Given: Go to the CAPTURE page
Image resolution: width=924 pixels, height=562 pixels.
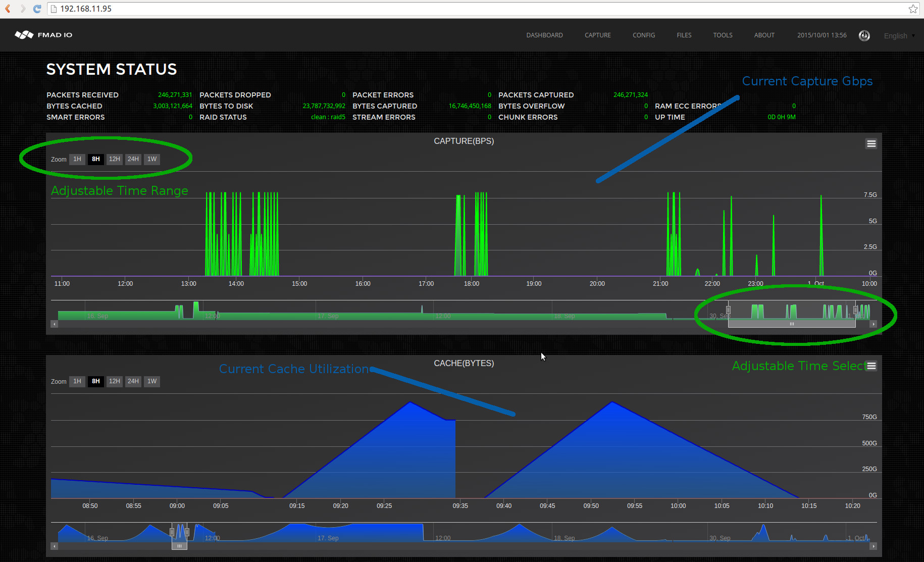Looking at the screenshot, I should click(597, 35).
